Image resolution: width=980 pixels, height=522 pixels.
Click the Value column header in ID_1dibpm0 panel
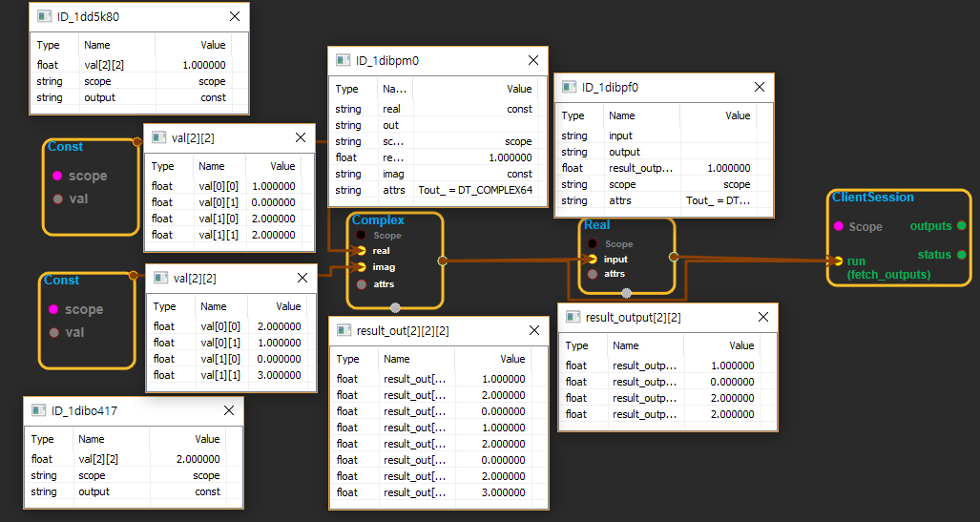pyautogui.click(x=519, y=89)
